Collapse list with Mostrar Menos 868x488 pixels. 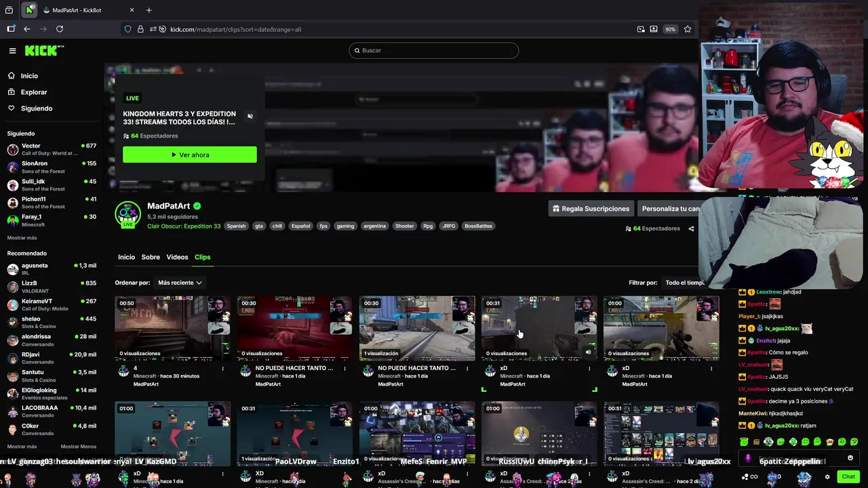click(78, 447)
